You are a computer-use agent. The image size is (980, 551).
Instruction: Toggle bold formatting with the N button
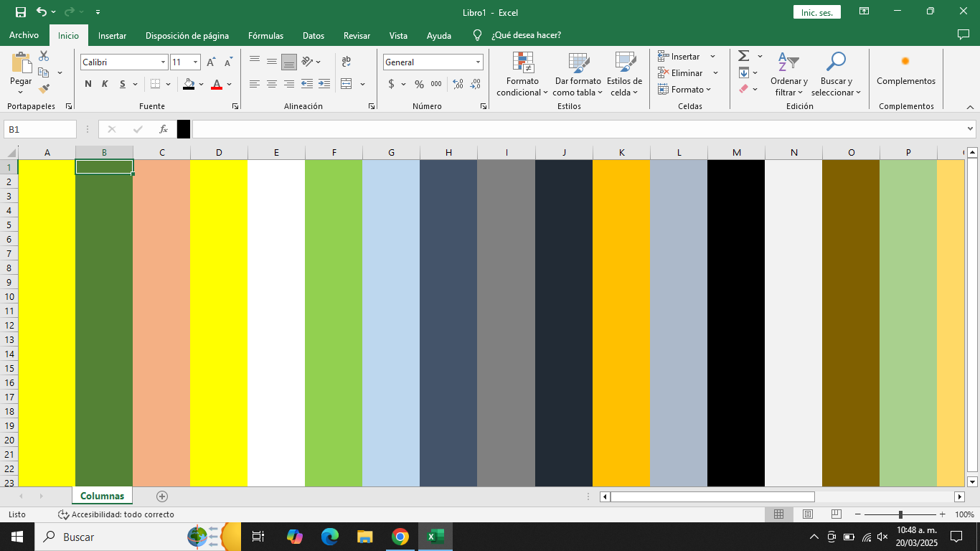pyautogui.click(x=88, y=84)
